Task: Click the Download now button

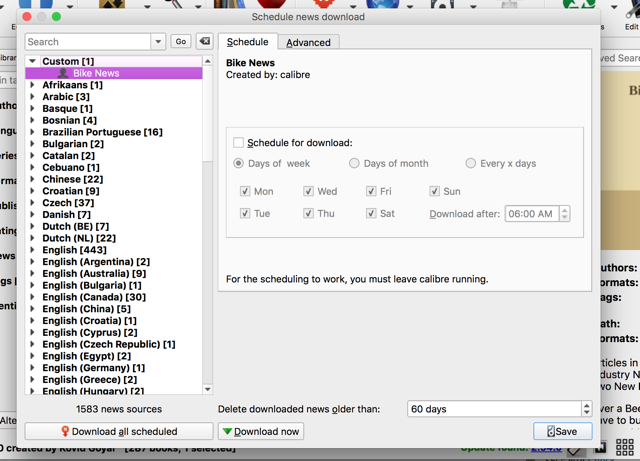Action: [x=261, y=431]
